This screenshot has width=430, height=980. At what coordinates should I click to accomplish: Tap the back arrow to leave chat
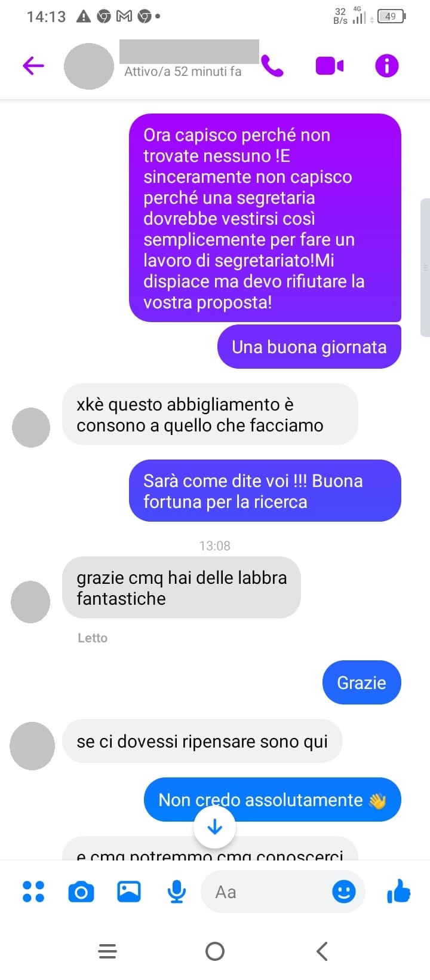click(33, 66)
